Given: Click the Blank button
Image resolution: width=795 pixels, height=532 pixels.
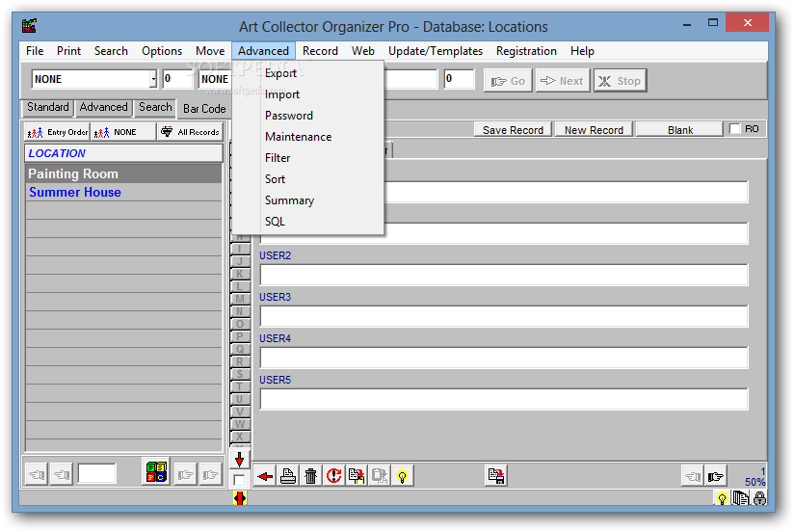Looking at the screenshot, I should point(680,130).
